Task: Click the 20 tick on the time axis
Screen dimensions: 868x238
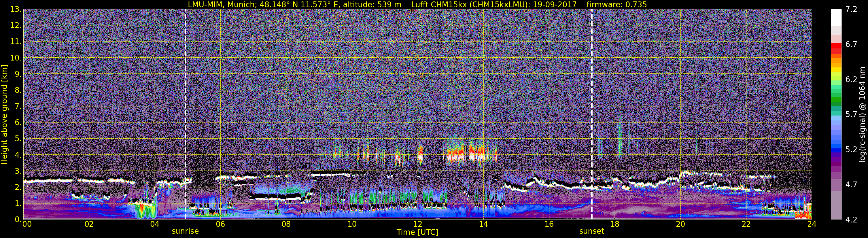Action: (x=680, y=224)
